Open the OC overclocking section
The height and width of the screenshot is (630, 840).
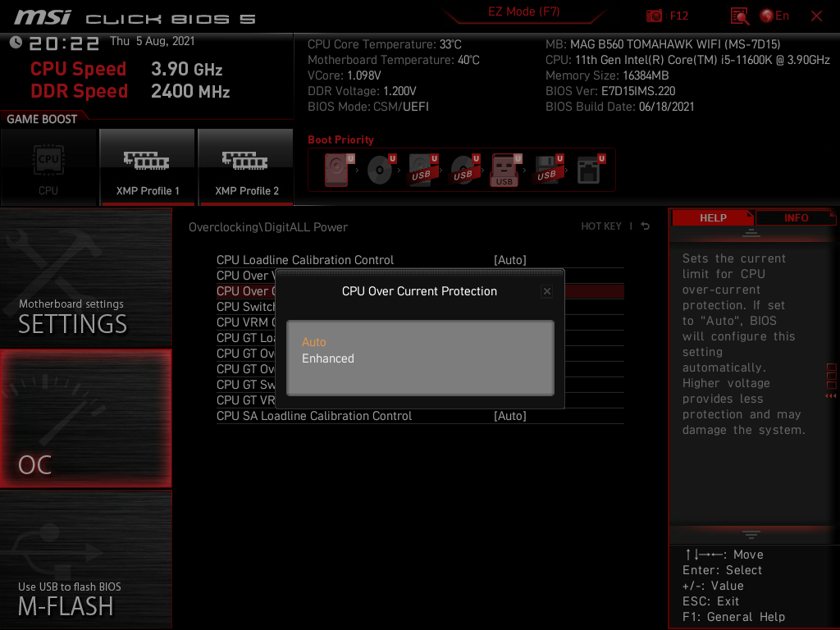click(85, 418)
